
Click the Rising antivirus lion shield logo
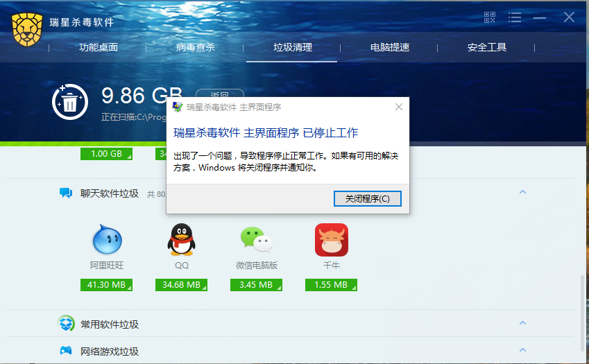point(27,29)
